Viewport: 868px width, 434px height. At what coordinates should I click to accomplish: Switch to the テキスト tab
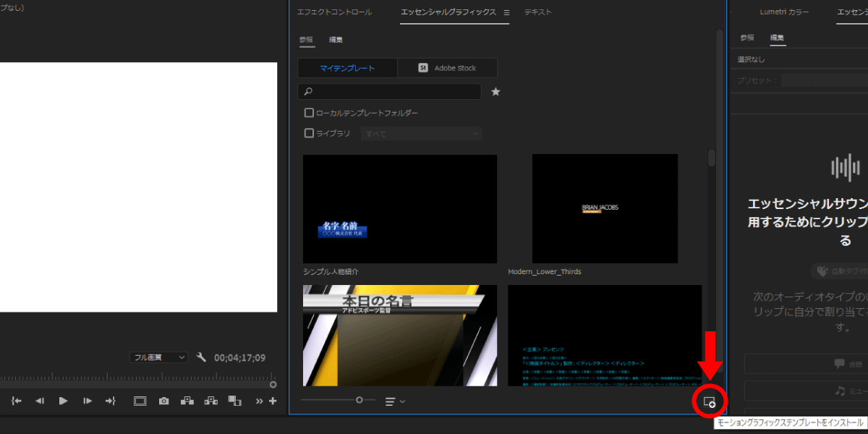pos(538,12)
